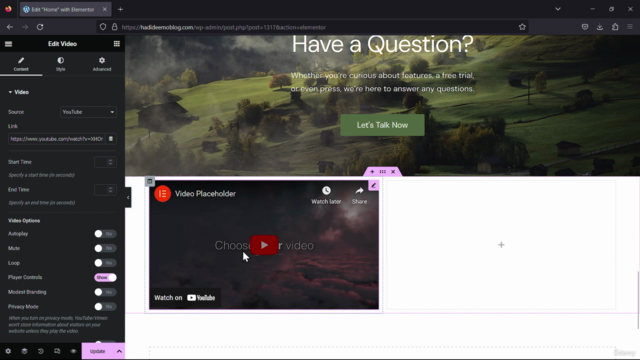Viewport: 640px width, 360px height.
Task: Preview changes with eye icon
Action: (x=73, y=351)
